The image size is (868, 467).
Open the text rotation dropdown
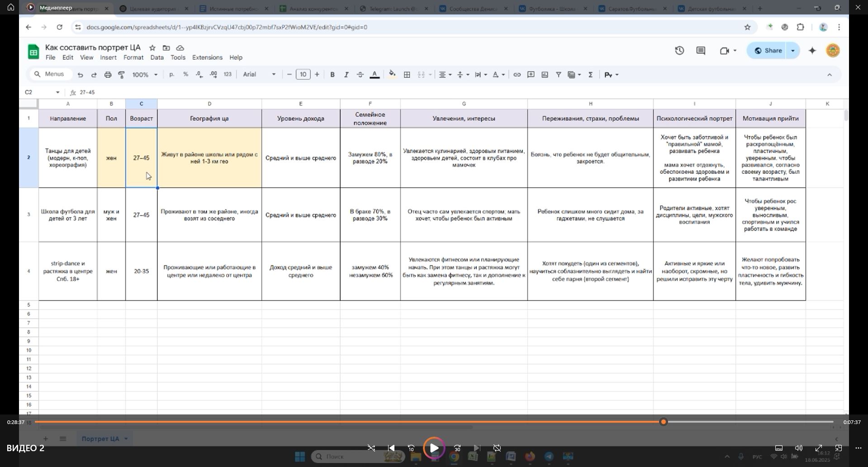tap(498, 75)
